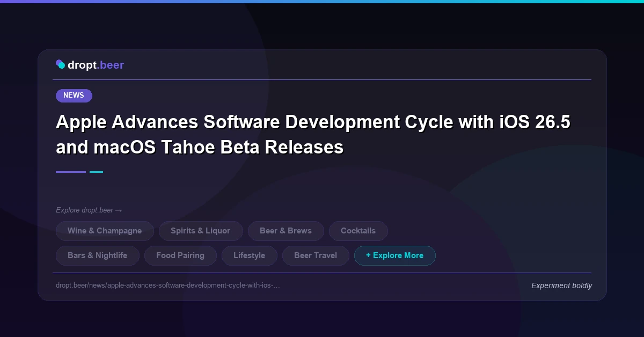The image size is (644, 337).
Task: Click the Experiment boldly tagline
Action: 561,285
